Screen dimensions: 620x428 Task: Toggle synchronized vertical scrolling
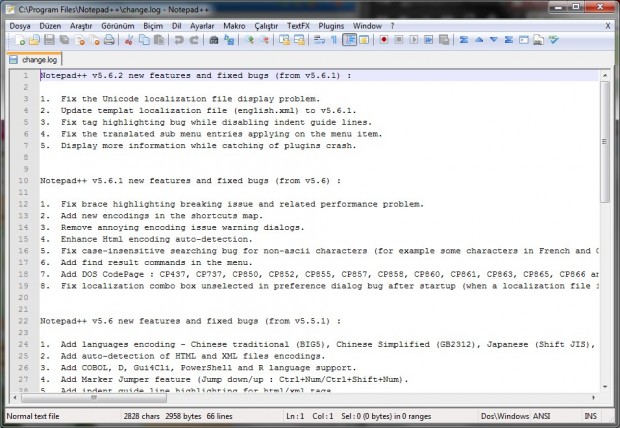(x=284, y=40)
